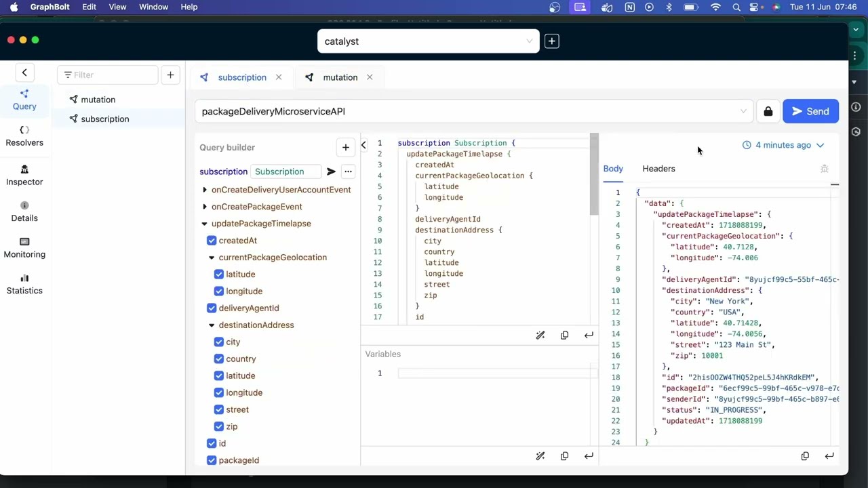Screen dimensions: 868x488
Task: Collapse the destinationAddress field group
Action: coord(212,325)
